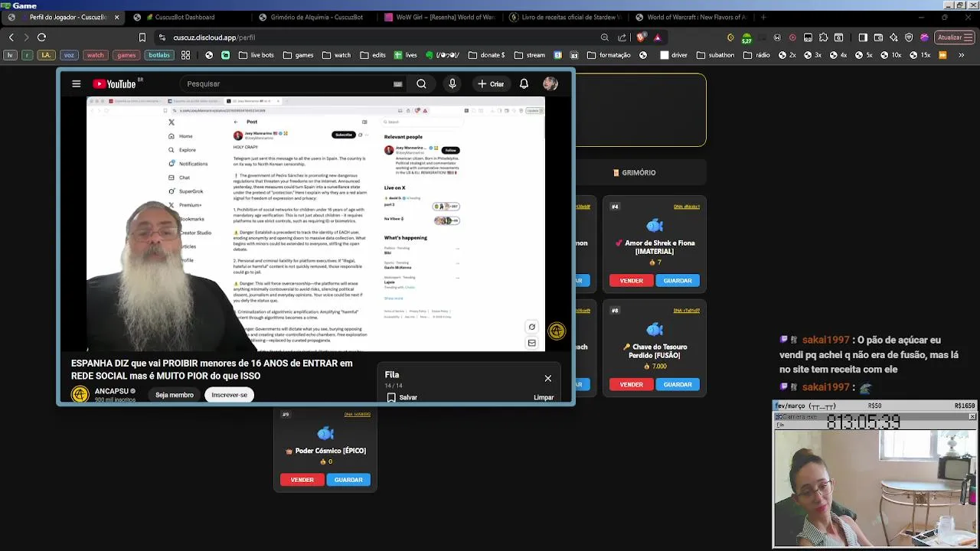Image resolution: width=980 pixels, height=551 pixels.
Task: Store Poder Cósmico with GUARDAR
Action: point(348,480)
